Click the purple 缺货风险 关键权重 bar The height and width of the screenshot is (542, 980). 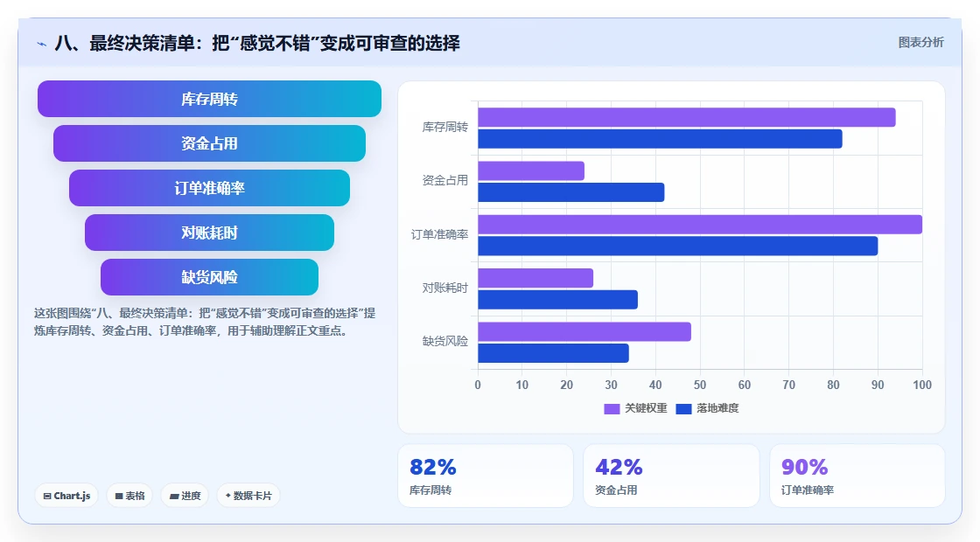tap(584, 331)
